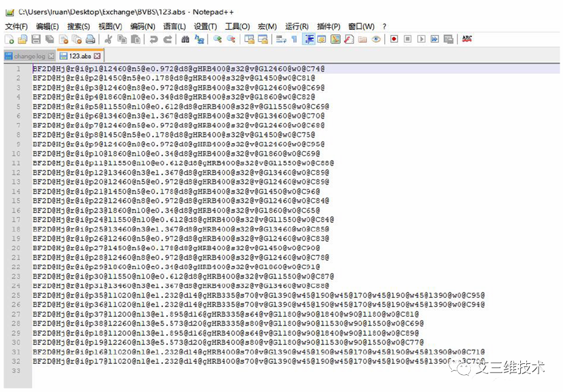
Task: Open Find with the binoculars icon
Action: (x=185, y=39)
